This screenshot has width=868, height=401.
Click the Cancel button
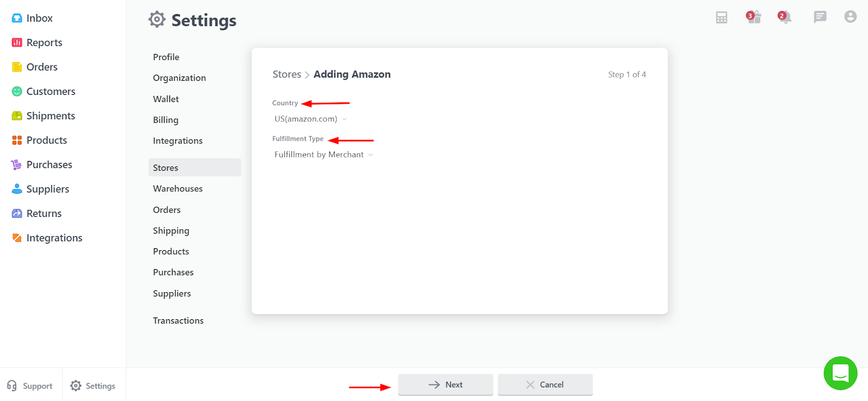click(x=545, y=385)
